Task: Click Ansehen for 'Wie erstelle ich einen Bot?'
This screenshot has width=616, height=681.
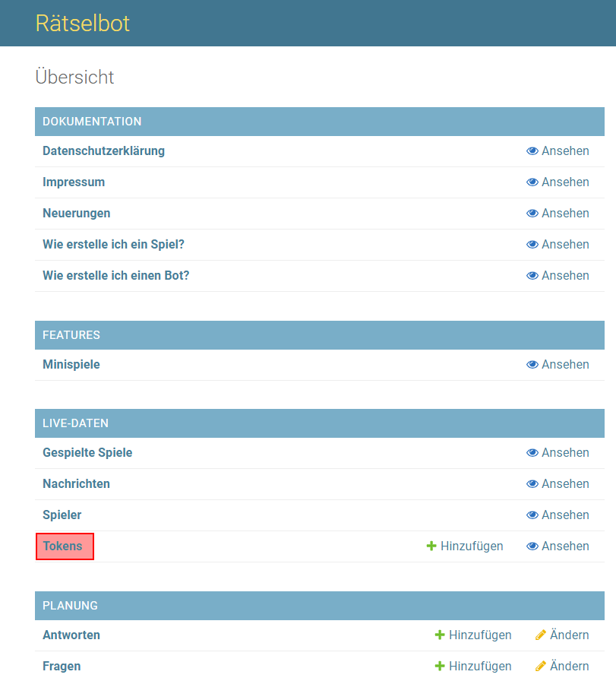Action: click(x=558, y=276)
